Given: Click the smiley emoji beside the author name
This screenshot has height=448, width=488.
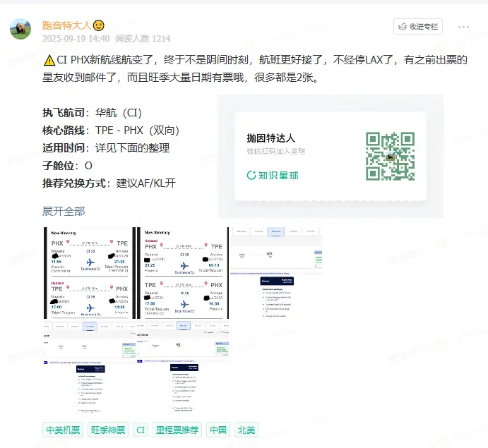Looking at the screenshot, I should [x=100, y=26].
